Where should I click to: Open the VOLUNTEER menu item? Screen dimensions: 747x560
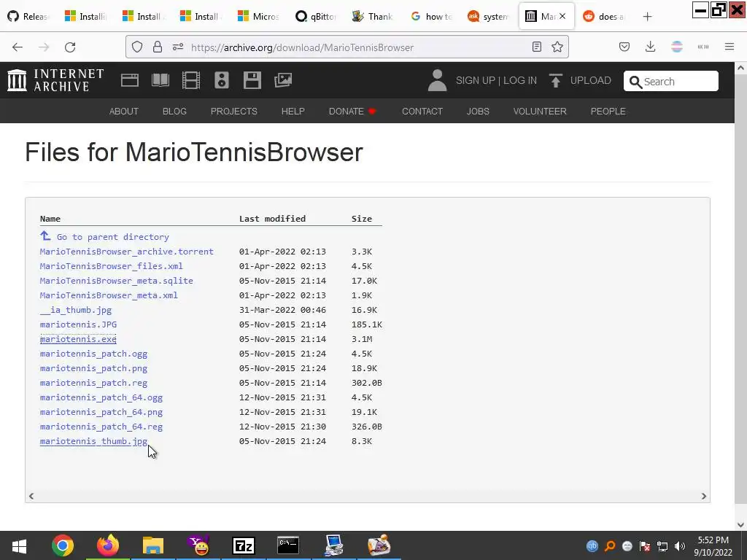[540, 111]
